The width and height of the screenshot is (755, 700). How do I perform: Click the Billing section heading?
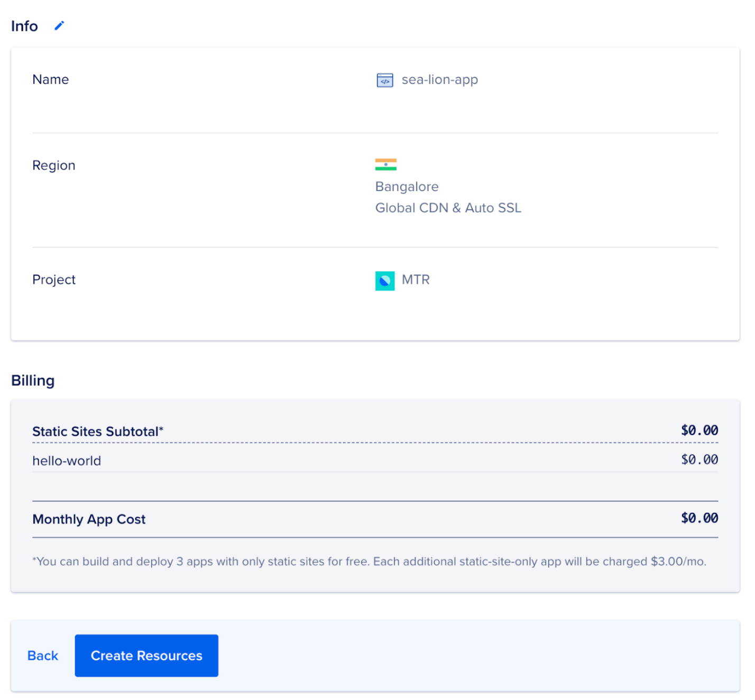(33, 381)
